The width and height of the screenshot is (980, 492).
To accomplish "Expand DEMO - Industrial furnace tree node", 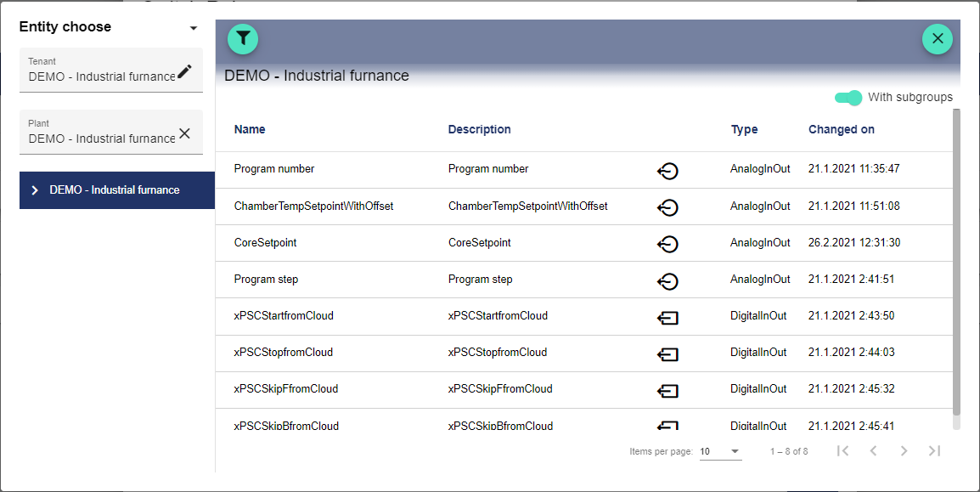I will pos(35,190).
